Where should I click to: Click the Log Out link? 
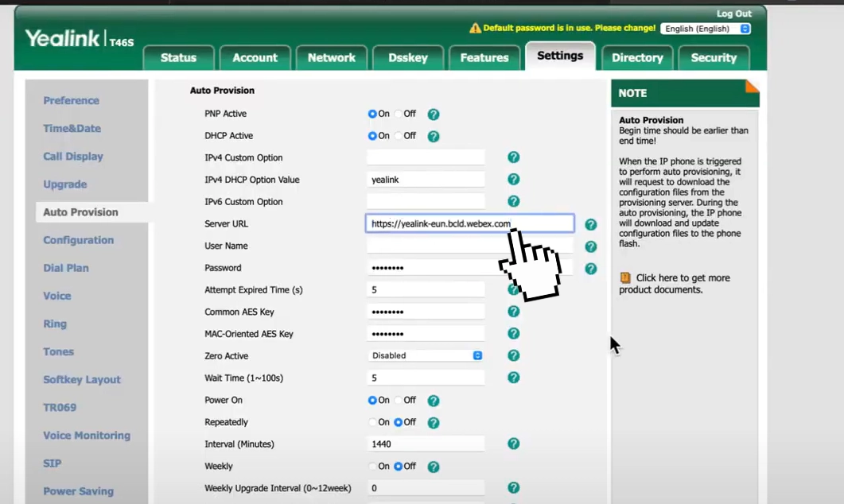733,14
